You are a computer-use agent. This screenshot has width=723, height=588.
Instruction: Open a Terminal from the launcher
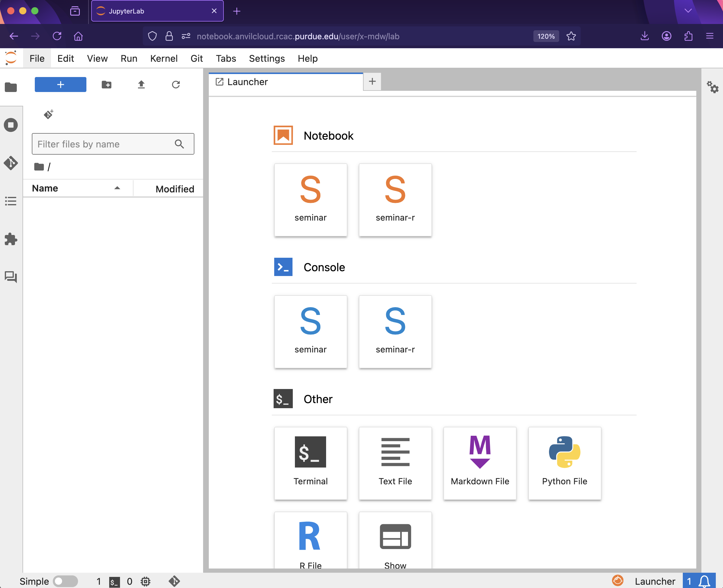pyautogui.click(x=310, y=463)
